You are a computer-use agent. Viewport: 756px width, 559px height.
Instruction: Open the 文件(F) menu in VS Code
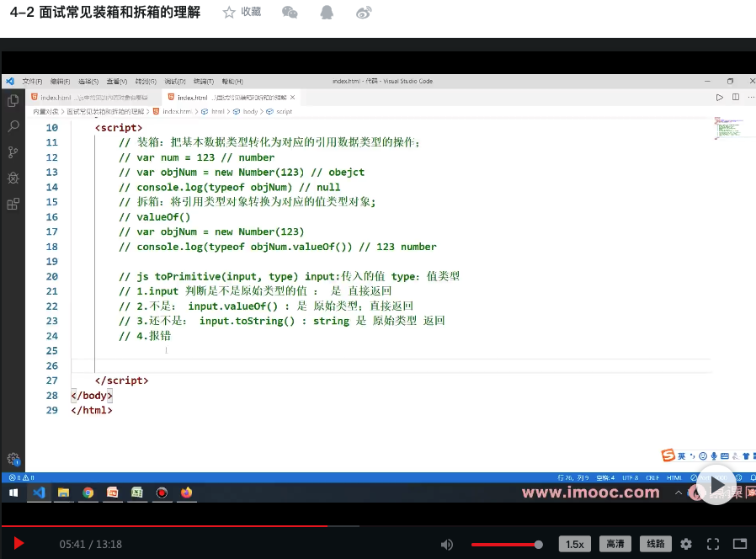(x=32, y=82)
